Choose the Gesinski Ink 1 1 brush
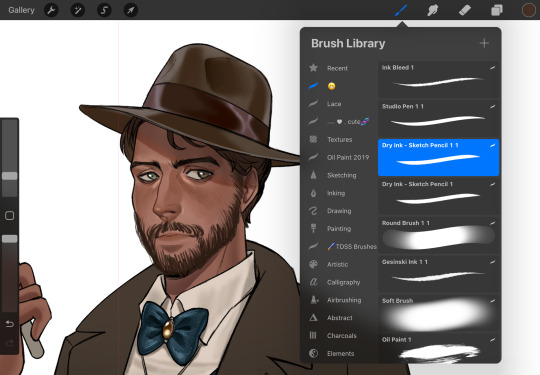The width and height of the screenshot is (540, 375). 438,274
